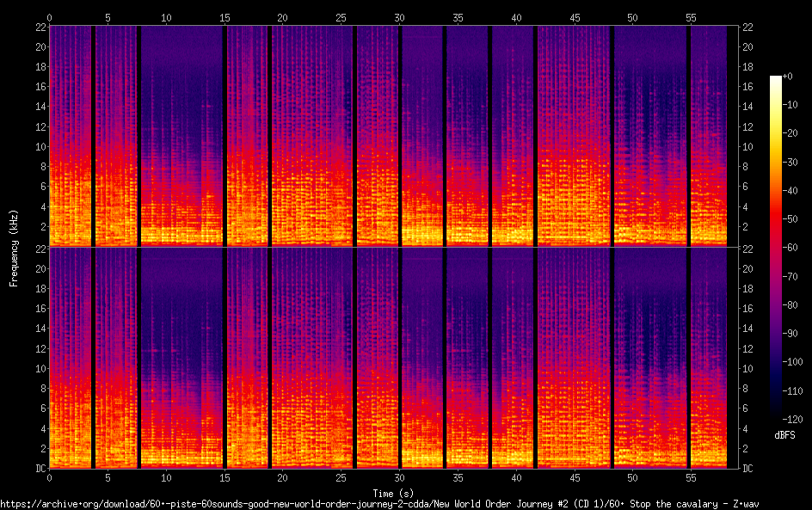The height and width of the screenshot is (510, 812).
Task: Click the "-70" color scale label
Action: tap(790, 276)
